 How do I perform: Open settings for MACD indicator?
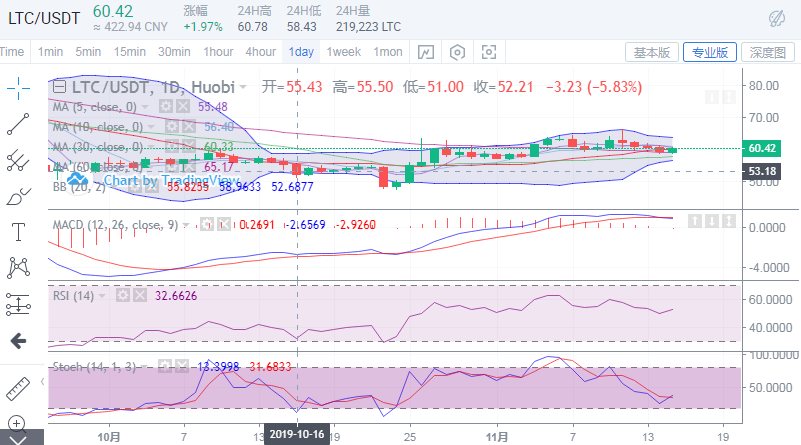[206, 224]
